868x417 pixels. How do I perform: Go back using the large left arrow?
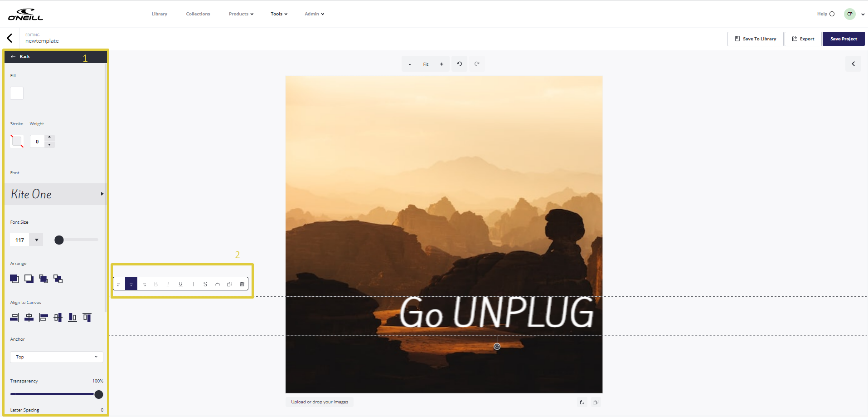tap(10, 38)
